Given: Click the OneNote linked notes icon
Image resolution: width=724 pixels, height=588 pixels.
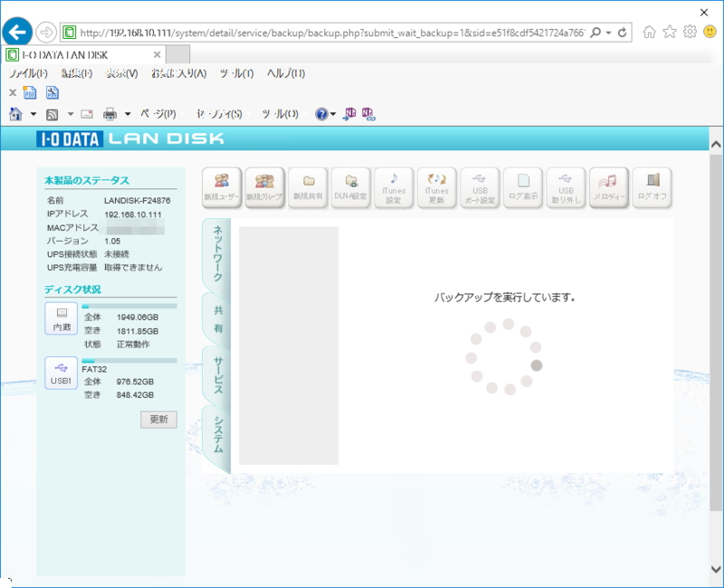Looking at the screenshot, I should [368, 114].
